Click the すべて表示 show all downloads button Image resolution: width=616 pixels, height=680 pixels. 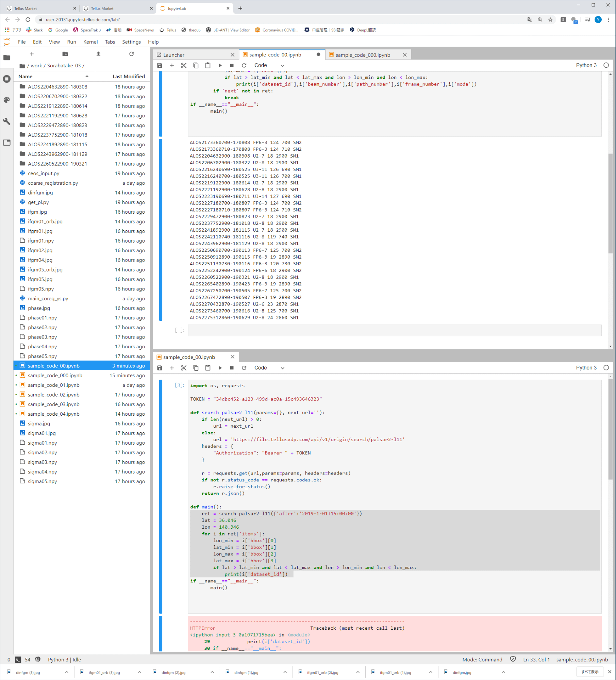point(590,672)
